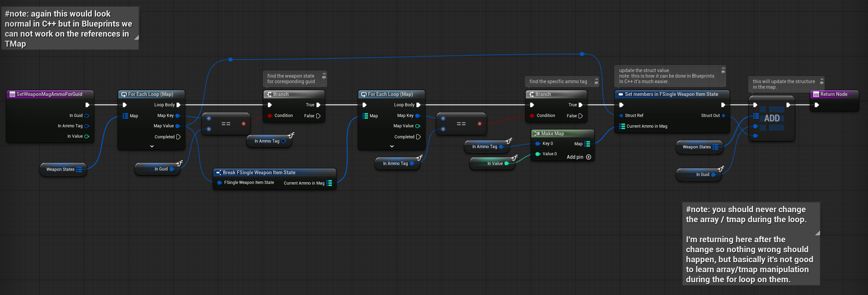Click the Struct Out diamond pin

[x=723, y=116]
